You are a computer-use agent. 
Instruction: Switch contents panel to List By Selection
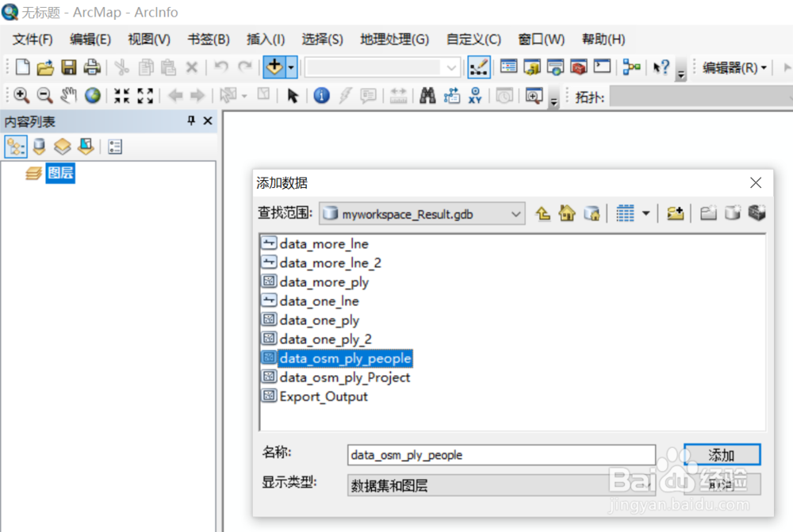click(x=86, y=147)
